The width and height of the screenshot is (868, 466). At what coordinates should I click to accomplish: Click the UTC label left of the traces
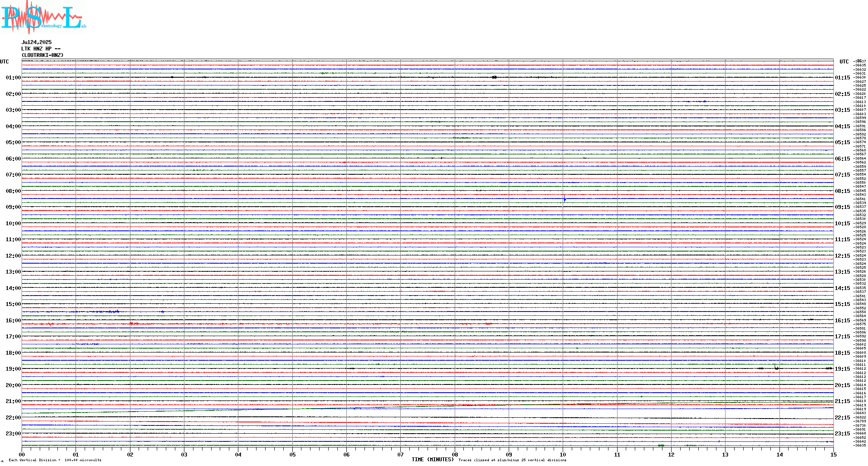pos(4,62)
